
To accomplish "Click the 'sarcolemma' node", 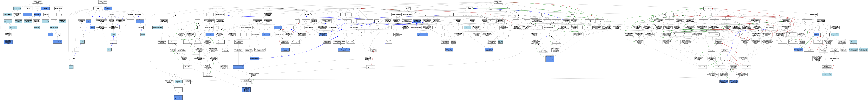I will pos(140,28).
